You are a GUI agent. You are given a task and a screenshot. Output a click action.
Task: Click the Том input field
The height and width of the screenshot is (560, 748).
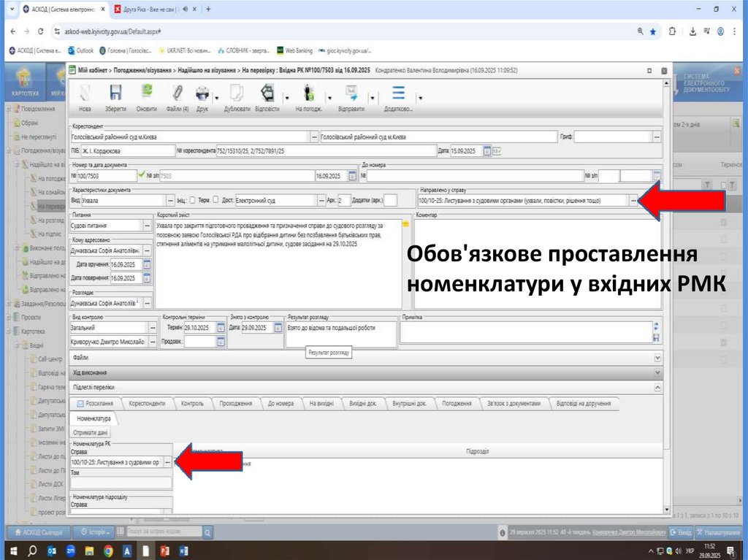point(121,483)
